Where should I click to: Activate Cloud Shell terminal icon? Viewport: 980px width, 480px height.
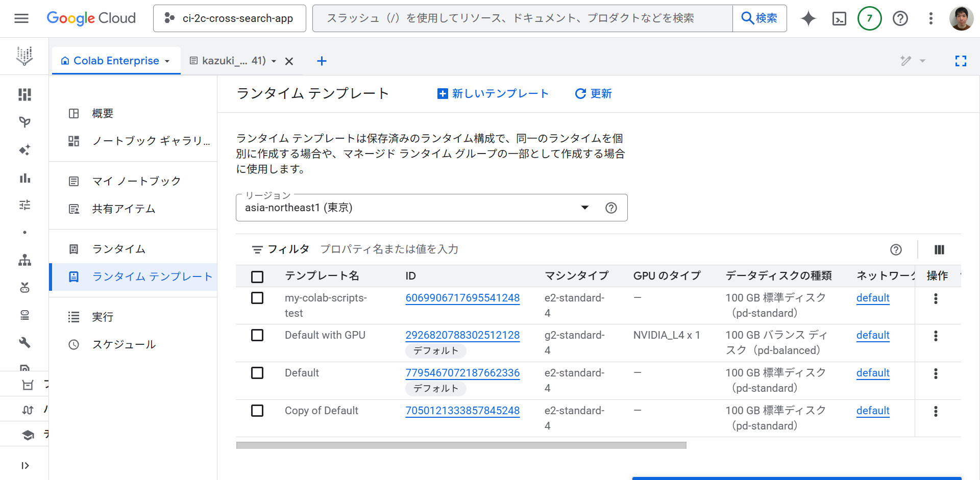839,19
